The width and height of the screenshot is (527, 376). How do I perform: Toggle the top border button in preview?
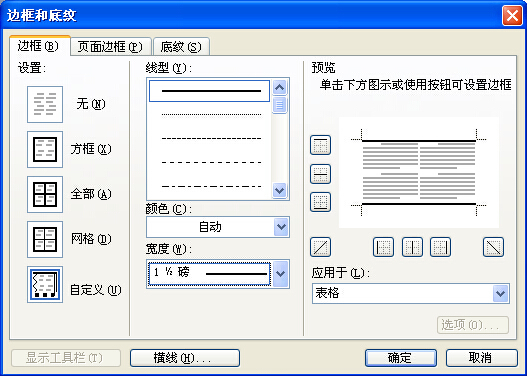point(320,145)
